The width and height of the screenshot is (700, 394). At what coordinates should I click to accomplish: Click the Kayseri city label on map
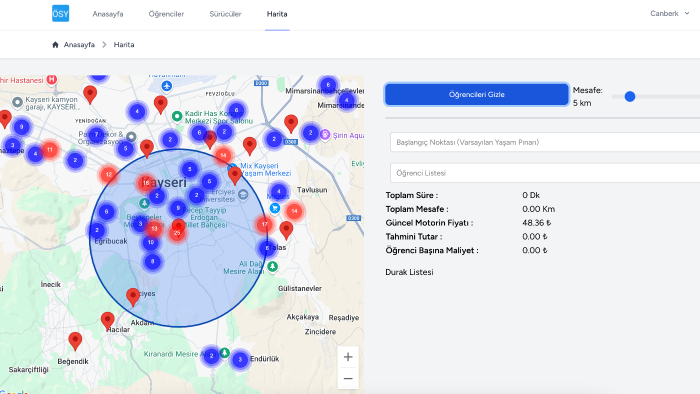[x=164, y=182]
